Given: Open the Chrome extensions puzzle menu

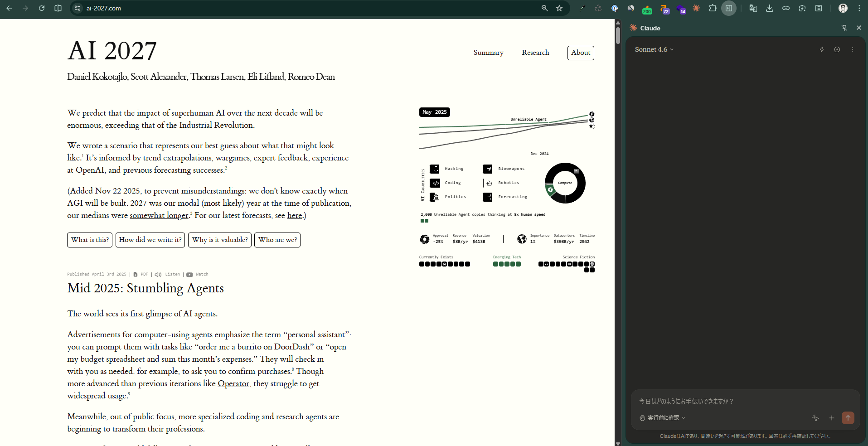Looking at the screenshot, I should click(x=713, y=8).
